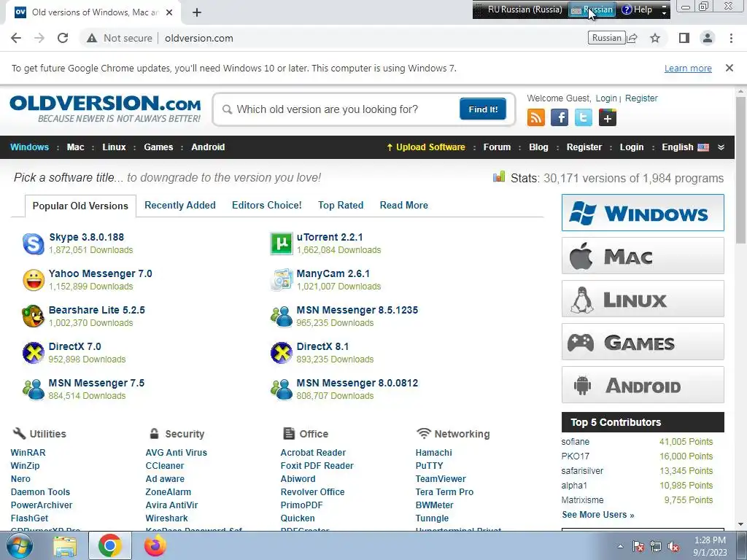747x560 pixels.
Task: Switch to Top Rated tab
Action: coord(341,205)
